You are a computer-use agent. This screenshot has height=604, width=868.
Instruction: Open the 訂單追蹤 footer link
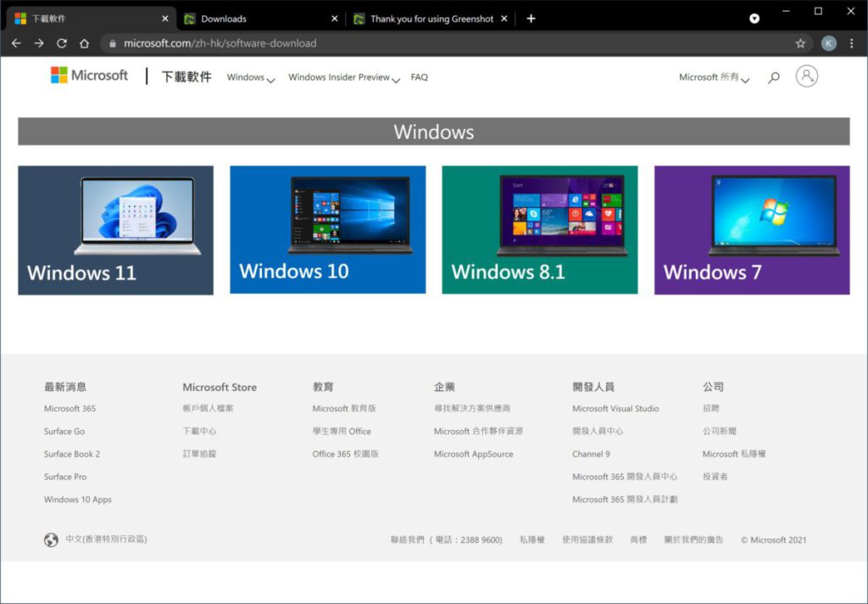(x=199, y=454)
